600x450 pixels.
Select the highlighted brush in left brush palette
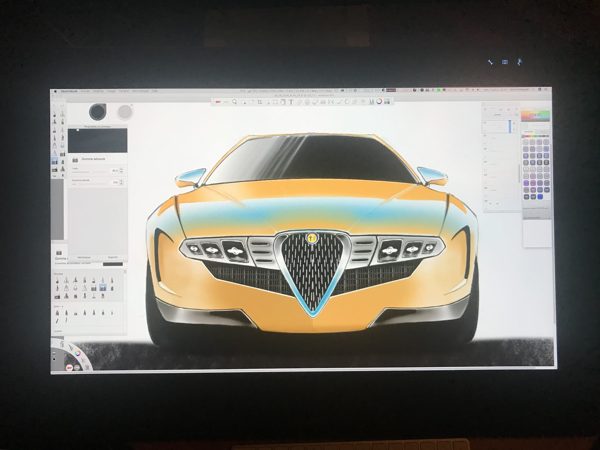coord(55,161)
